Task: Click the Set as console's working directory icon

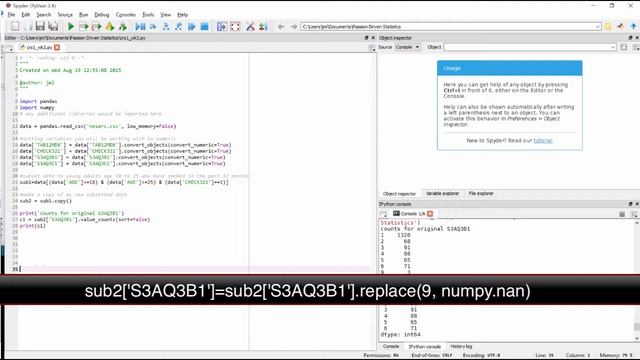Action: [x=620, y=27]
